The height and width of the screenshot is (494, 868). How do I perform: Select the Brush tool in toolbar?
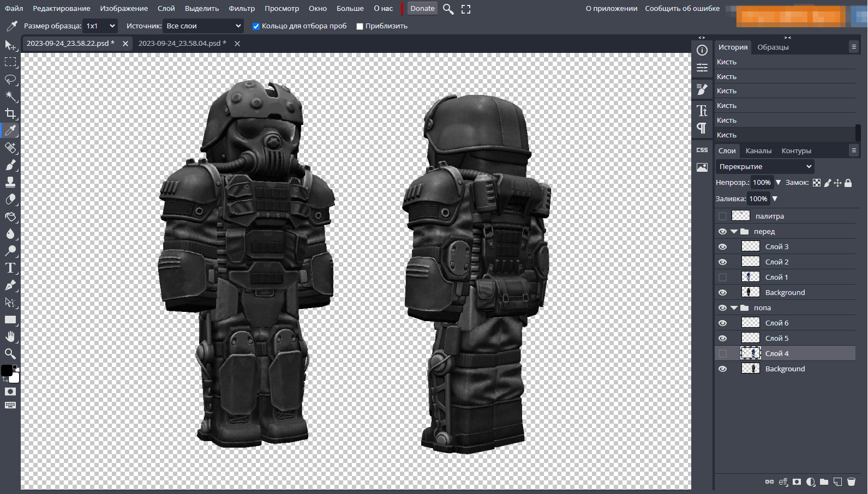coord(10,165)
